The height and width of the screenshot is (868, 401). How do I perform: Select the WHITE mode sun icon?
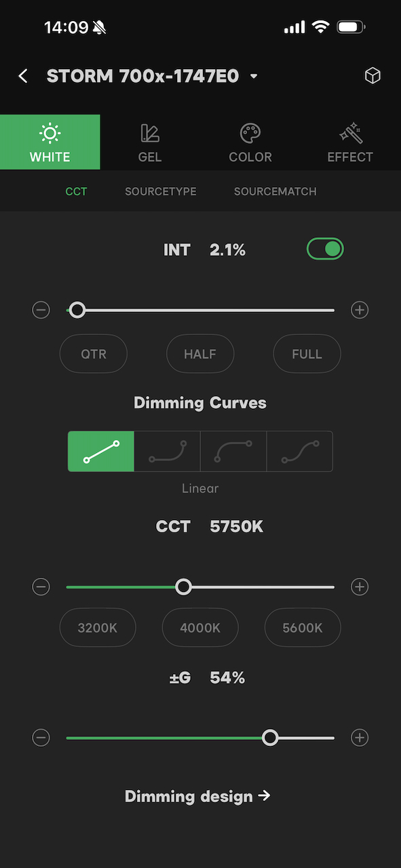(50, 134)
